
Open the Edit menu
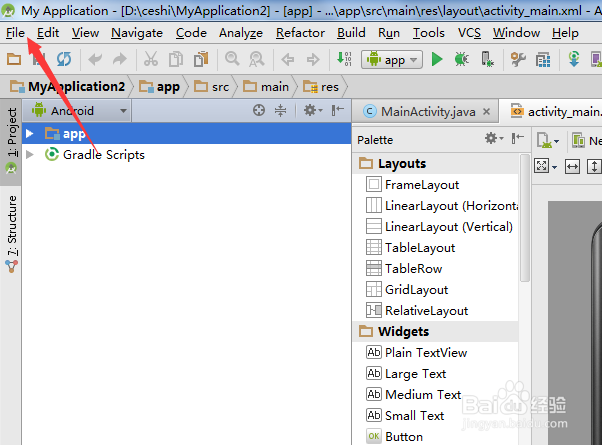pyautogui.click(x=48, y=33)
